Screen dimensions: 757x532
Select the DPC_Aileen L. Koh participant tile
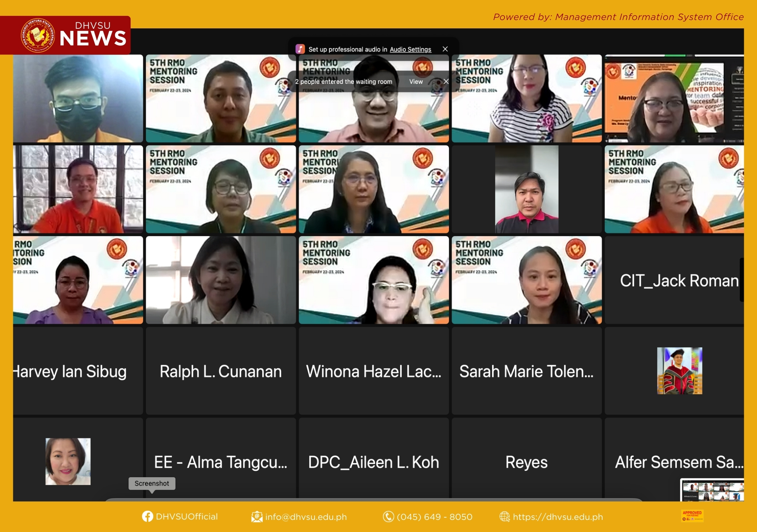[x=374, y=462]
